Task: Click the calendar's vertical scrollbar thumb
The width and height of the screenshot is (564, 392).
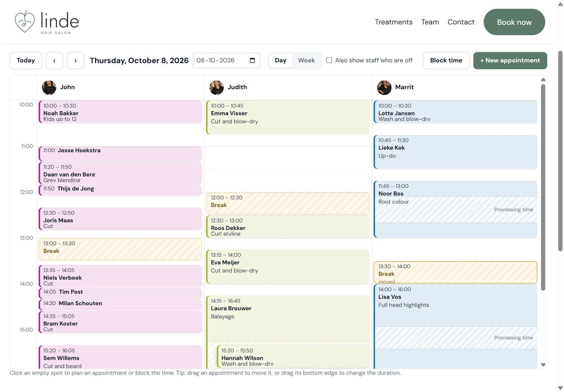Action: click(x=543, y=187)
